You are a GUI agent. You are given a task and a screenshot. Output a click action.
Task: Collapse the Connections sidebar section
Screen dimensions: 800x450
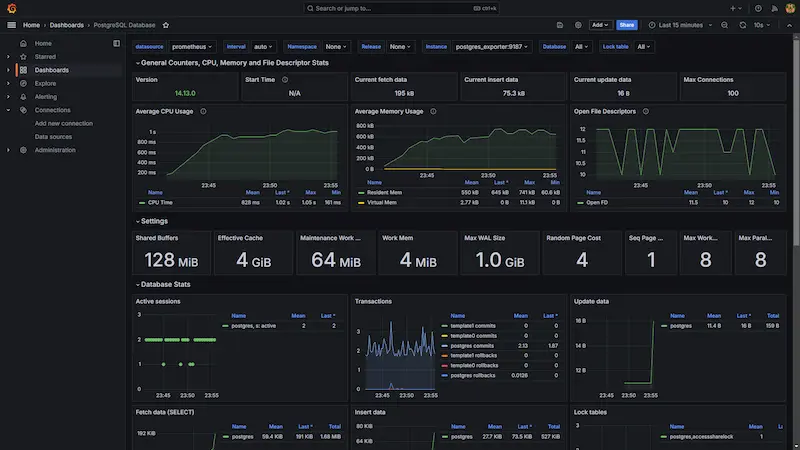(x=8, y=110)
